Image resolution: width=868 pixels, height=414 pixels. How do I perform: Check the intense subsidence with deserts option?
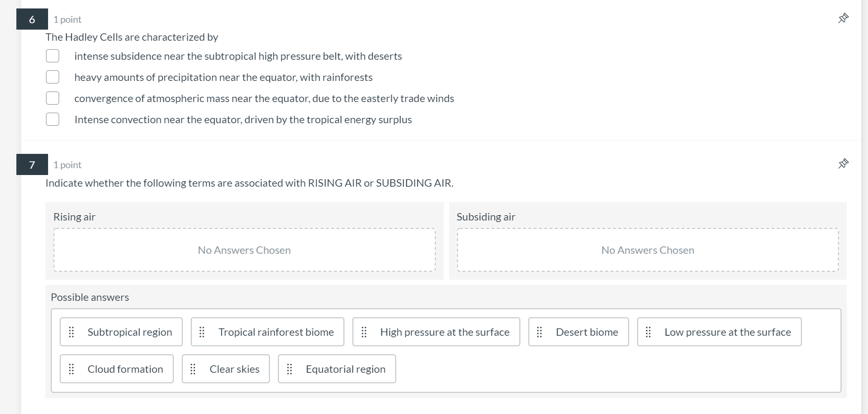(x=52, y=56)
